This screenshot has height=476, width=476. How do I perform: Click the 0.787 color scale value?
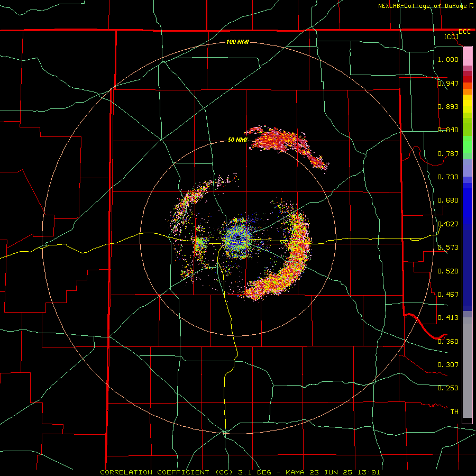point(448,153)
